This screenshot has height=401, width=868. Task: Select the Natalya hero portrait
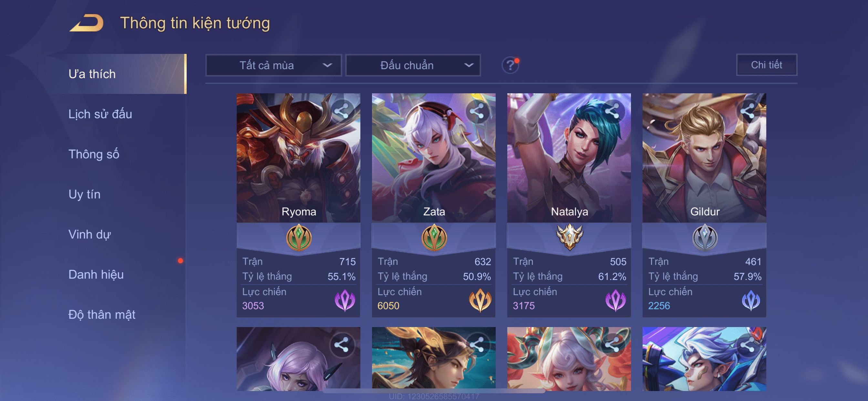(x=569, y=158)
